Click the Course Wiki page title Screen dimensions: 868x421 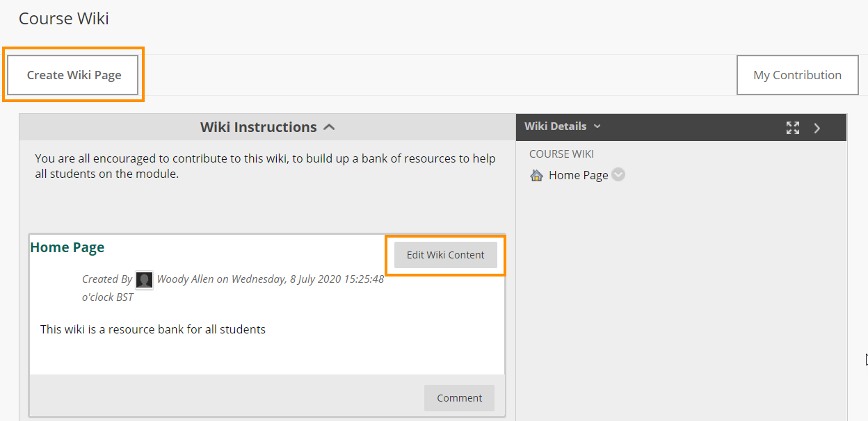pos(64,19)
